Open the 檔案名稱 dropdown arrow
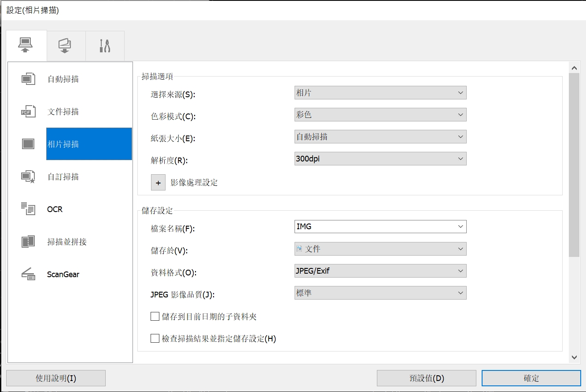This screenshot has height=392, width=586. pos(461,227)
